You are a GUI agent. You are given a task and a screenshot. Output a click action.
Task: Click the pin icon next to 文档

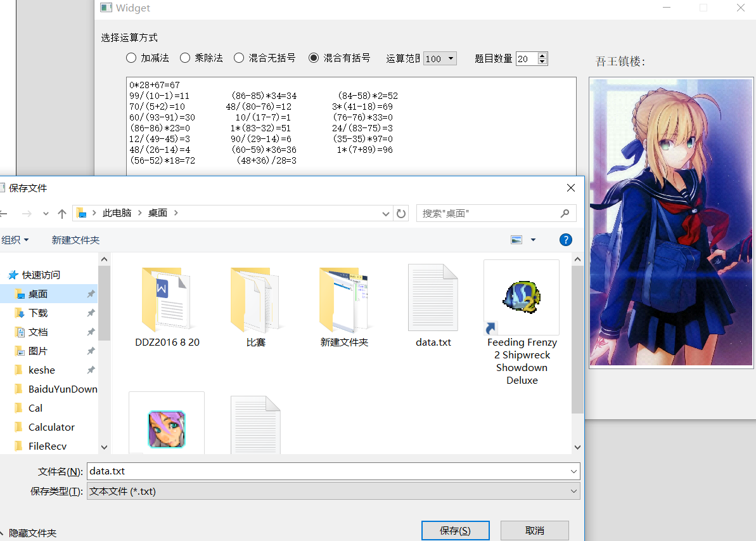[91, 332]
